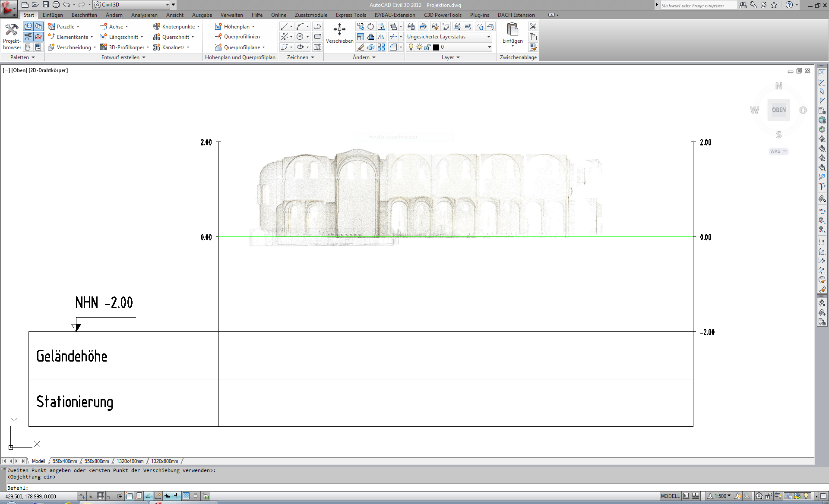Image resolution: width=829 pixels, height=504 pixels.
Task: Click the Kanalnetz button
Action: pos(171,47)
